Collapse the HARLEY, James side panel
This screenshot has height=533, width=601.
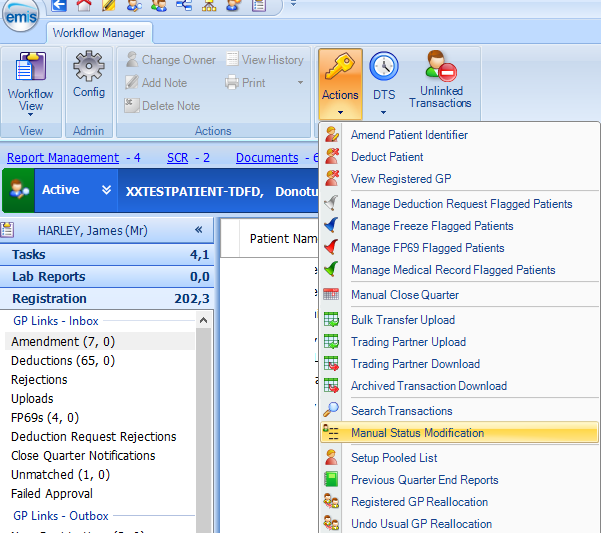click(198, 230)
